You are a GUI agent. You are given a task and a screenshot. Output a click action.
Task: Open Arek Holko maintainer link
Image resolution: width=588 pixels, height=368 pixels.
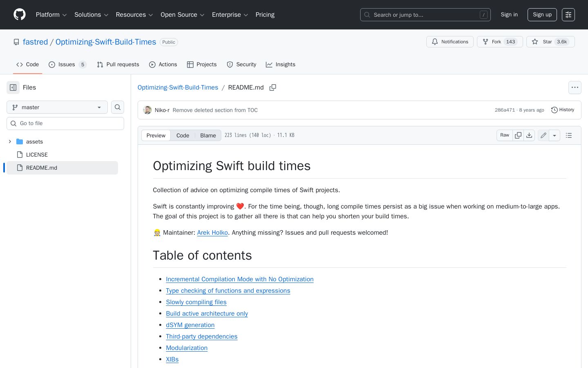(212, 233)
